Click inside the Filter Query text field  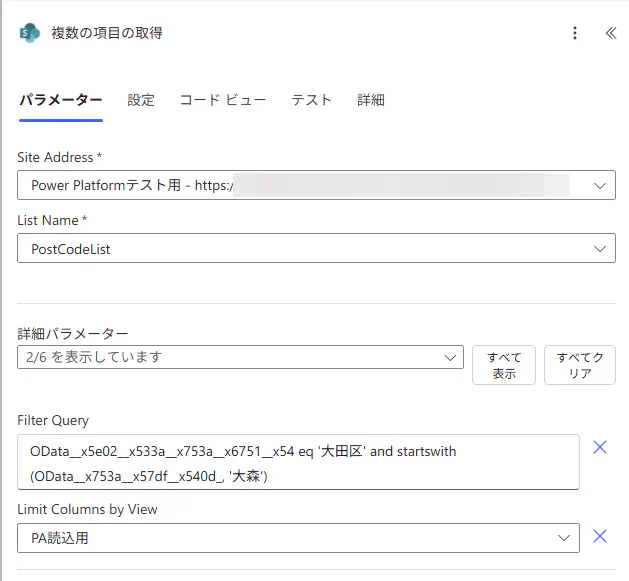[298, 462]
